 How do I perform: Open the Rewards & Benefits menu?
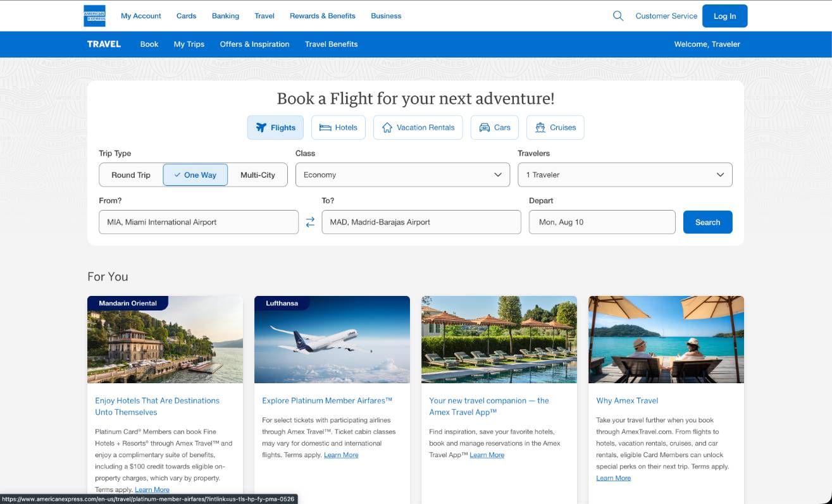pyautogui.click(x=323, y=16)
